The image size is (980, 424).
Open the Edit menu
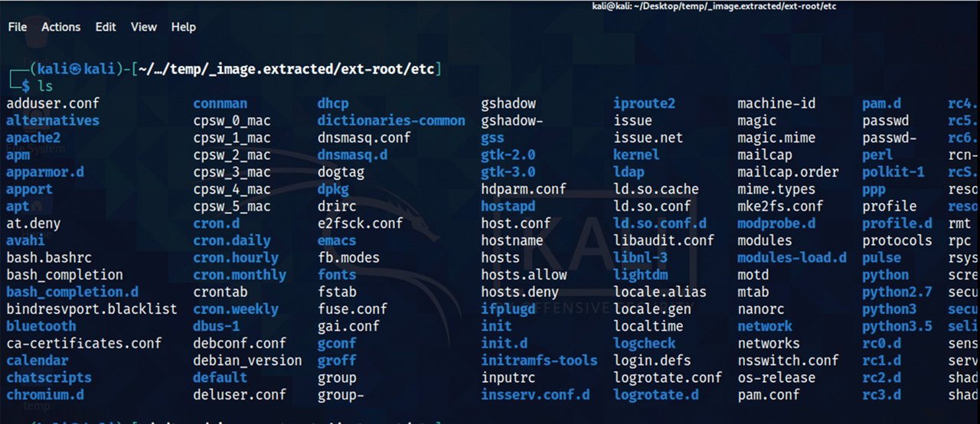pos(106,27)
